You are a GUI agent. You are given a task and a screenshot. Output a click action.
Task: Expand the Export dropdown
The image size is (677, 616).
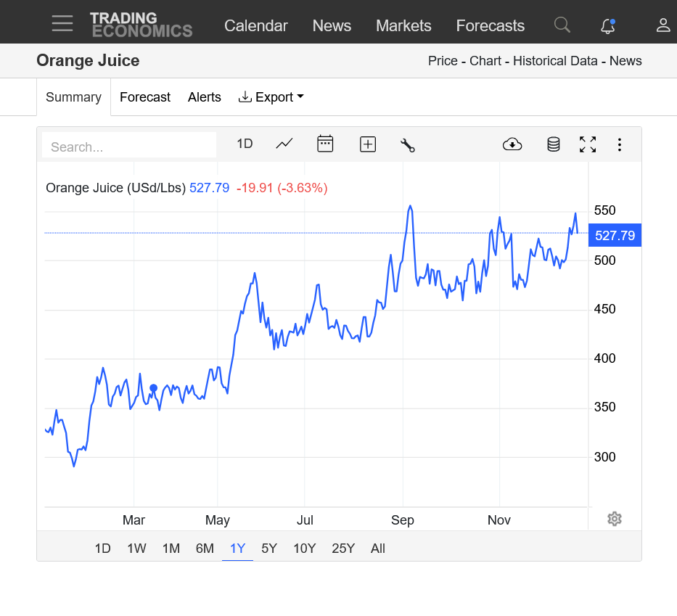[271, 97]
